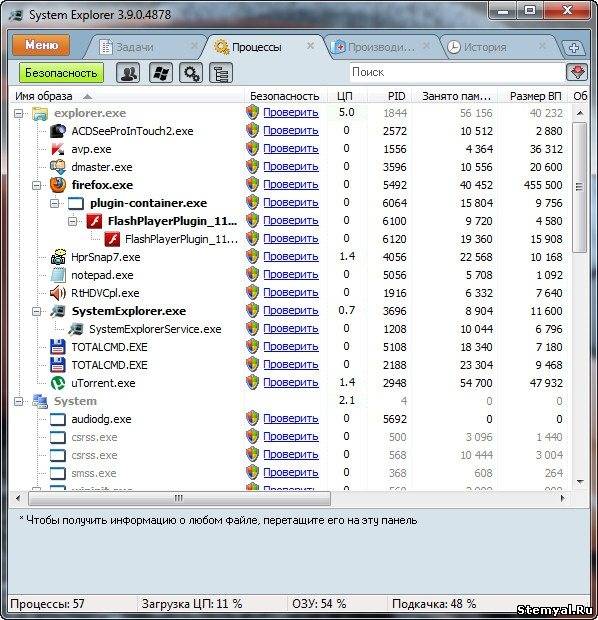Click into the Поиск search field
Screen dimensions: 598x620
tap(456, 72)
